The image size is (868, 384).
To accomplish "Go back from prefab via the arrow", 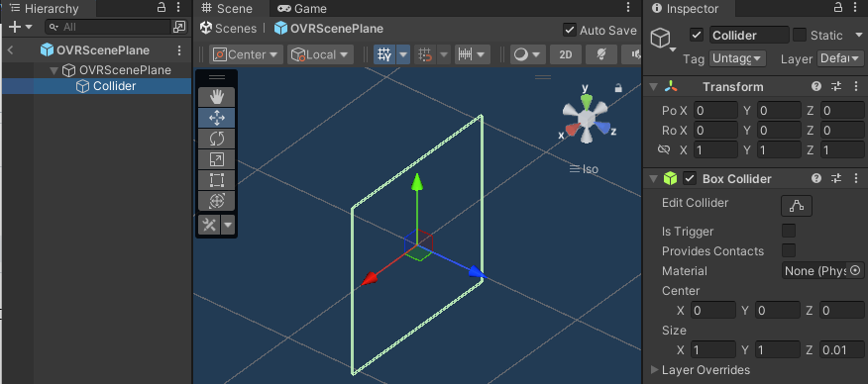I will (10, 50).
